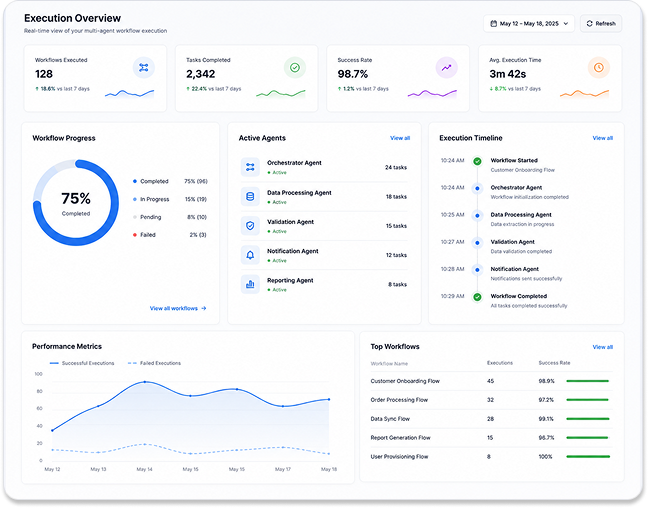Click the Workflows Executed blue workflow icon
648x508 pixels.
point(143,67)
